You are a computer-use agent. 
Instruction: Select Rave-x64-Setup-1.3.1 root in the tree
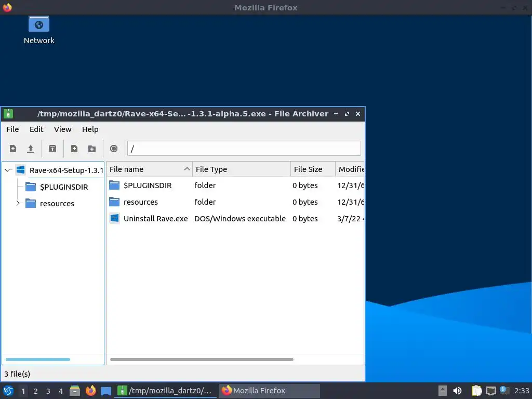pyautogui.click(x=66, y=170)
